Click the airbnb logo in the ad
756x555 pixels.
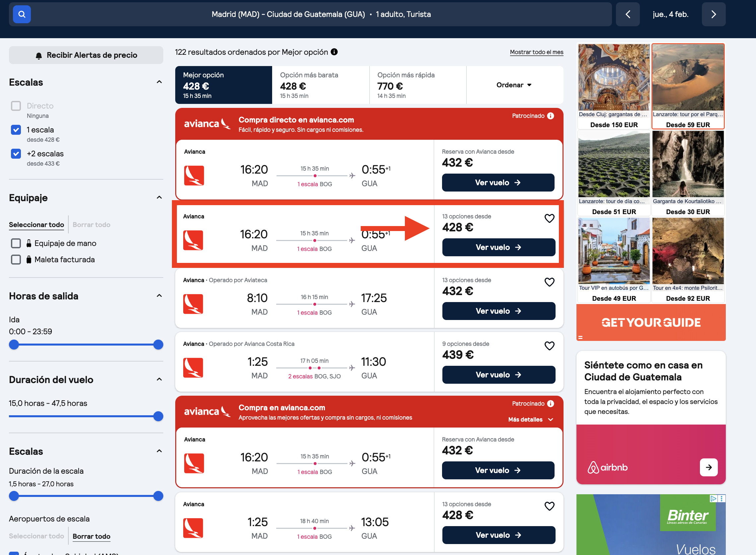coord(607,467)
